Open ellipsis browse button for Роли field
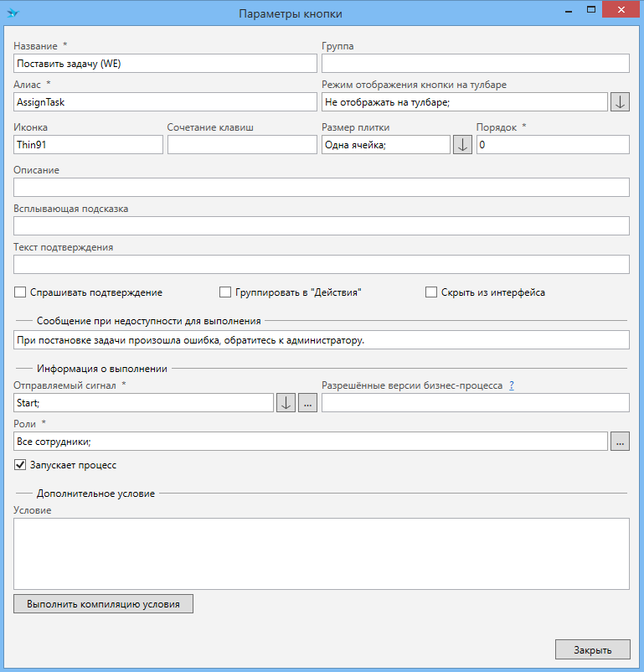 coord(620,441)
